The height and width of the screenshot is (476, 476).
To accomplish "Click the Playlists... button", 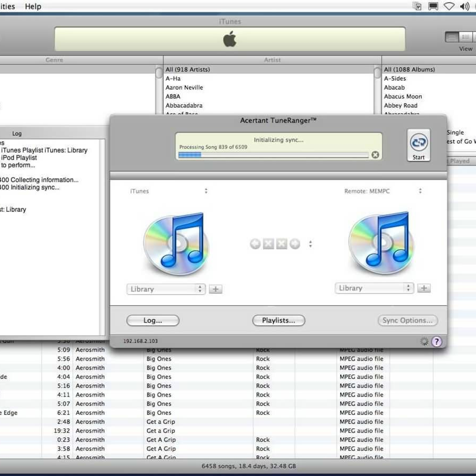I will [279, 320].
